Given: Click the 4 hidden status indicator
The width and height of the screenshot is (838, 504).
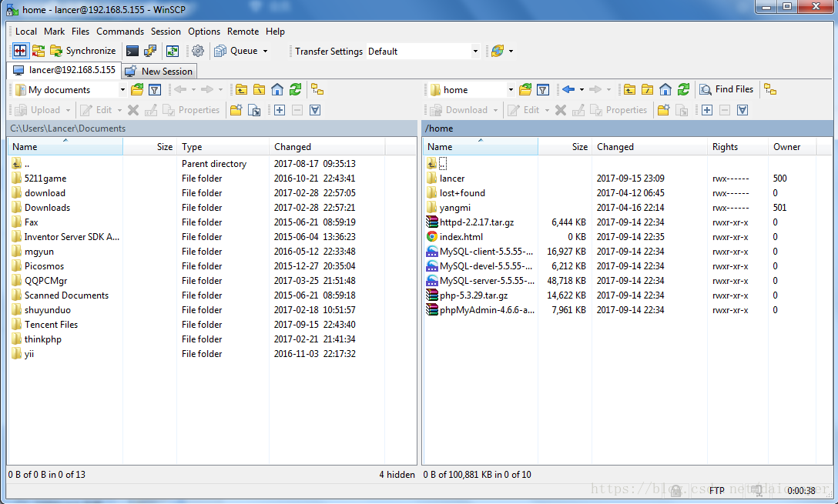Looking at the screenshot, I should tap(397, 475).
